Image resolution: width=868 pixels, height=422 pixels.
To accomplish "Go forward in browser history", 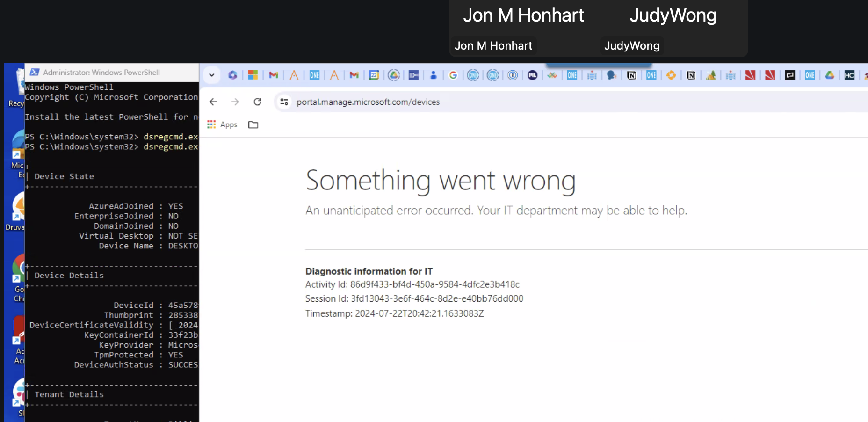I will click(235, 102).
